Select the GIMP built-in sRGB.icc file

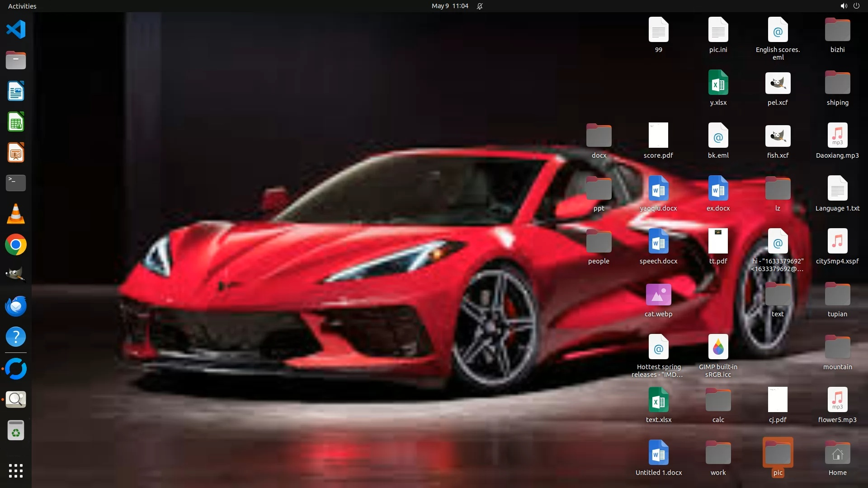pyautogui.click(x=718, y=347)
